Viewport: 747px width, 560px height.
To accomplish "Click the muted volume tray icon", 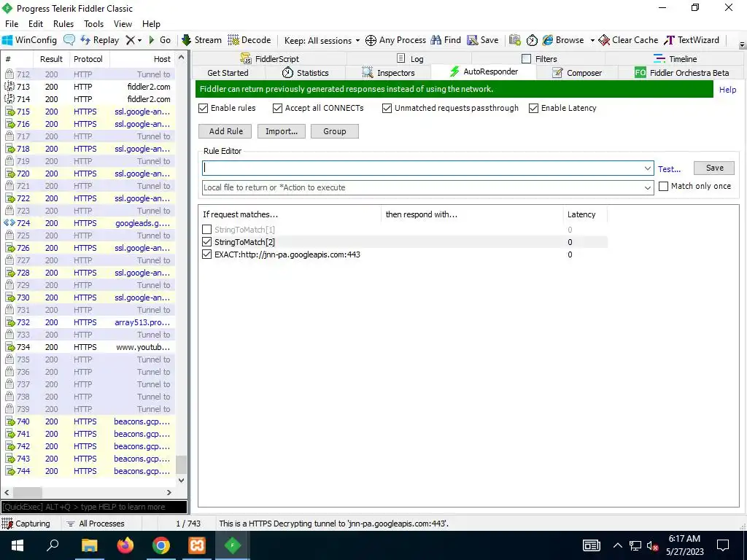I will pos(653,545).
